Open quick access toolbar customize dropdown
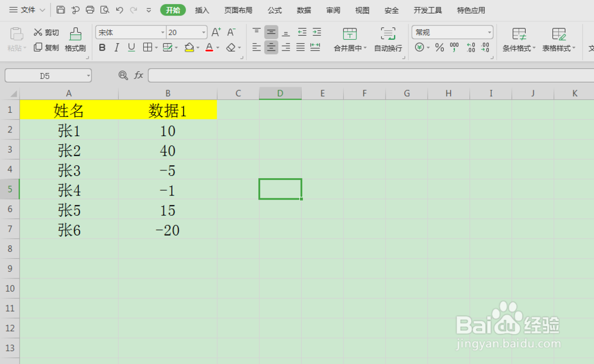Viewport: 594px width, 364px height. [x=149, y=10]
